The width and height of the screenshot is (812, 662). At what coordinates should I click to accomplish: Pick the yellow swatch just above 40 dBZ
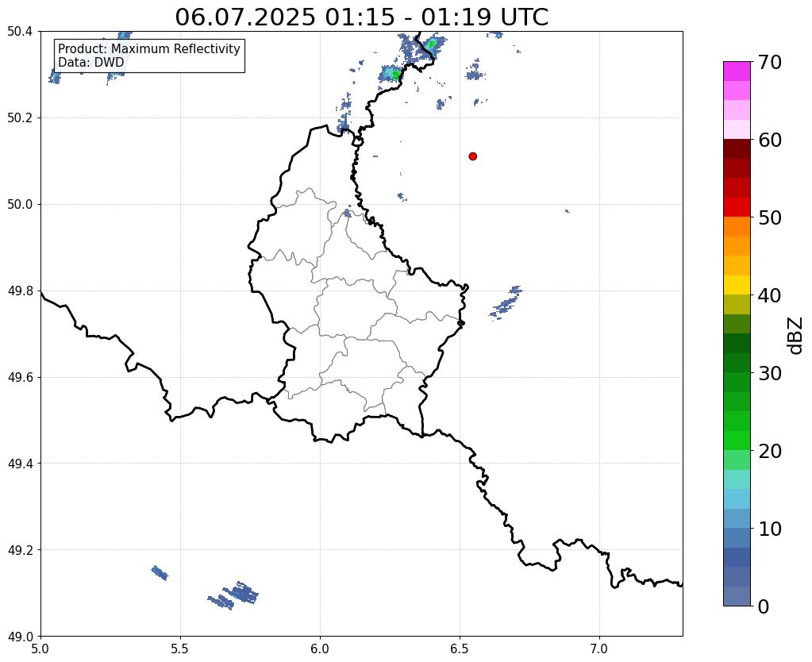pyautogui.click(x=737, y=285)
